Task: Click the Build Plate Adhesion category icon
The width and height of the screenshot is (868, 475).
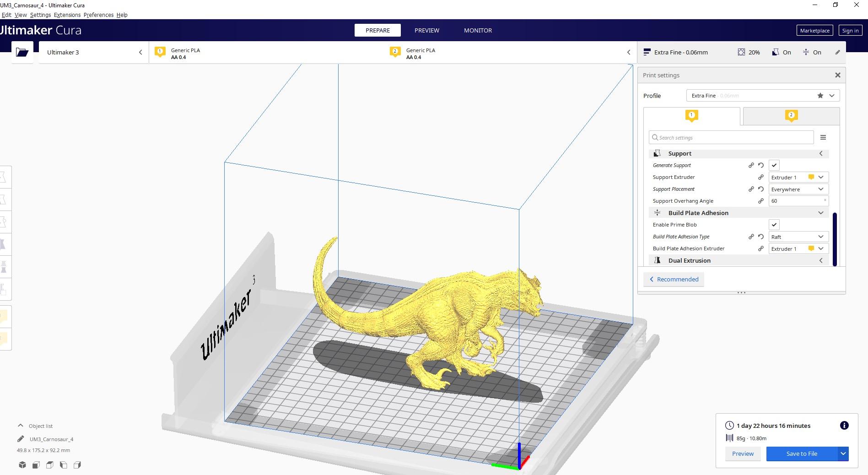Action: [x=658, y=213]
